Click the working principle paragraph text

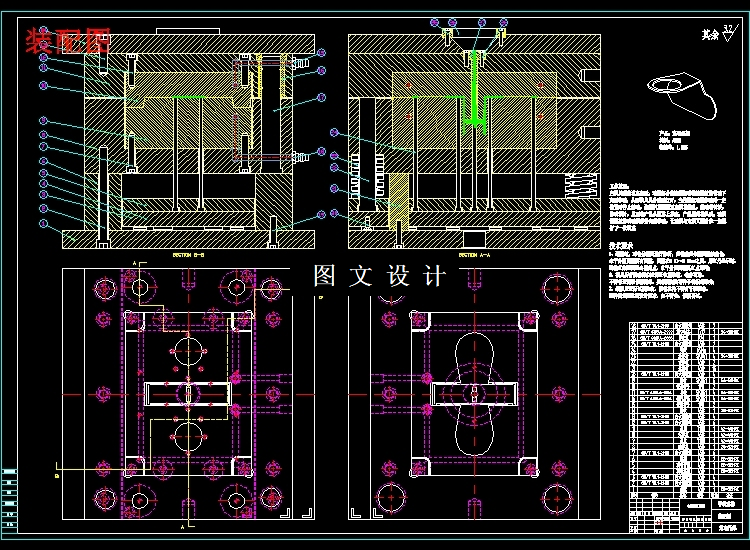click(668, 207)
